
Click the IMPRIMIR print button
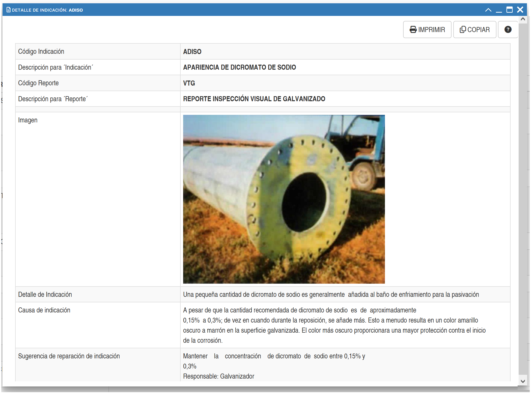(x=427, y=30)
